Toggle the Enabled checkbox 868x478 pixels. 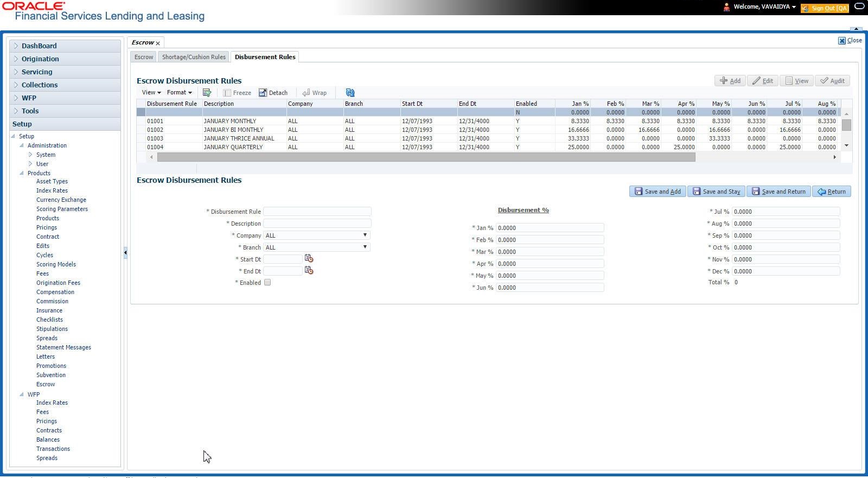pos(267,283)
